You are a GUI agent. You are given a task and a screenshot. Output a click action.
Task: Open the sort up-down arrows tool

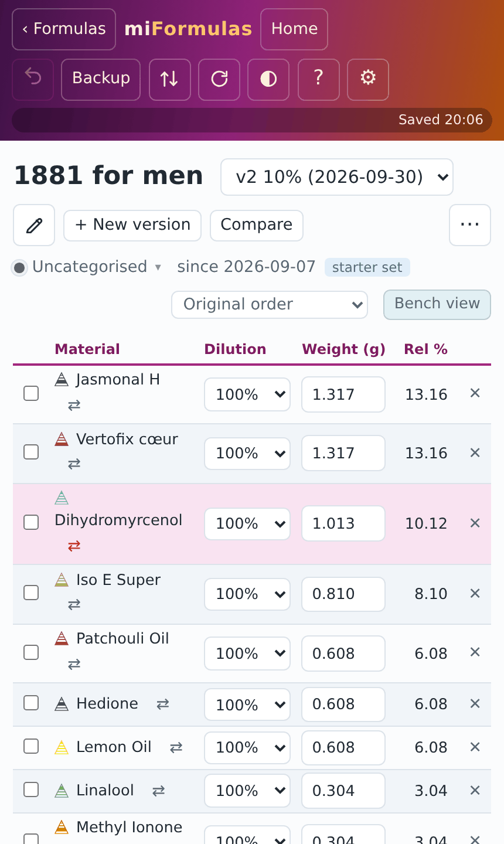tap(170, 79)
